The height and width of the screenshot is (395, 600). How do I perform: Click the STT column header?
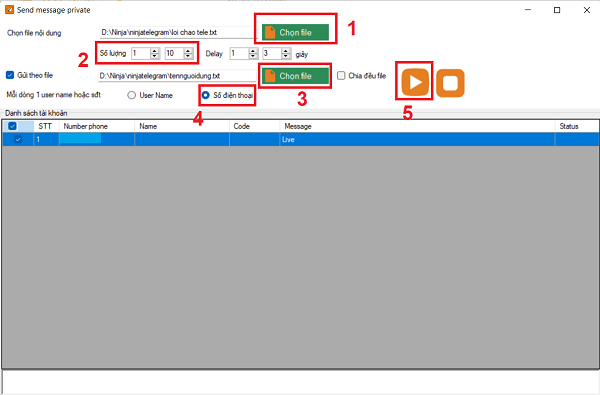click(46, 126)
